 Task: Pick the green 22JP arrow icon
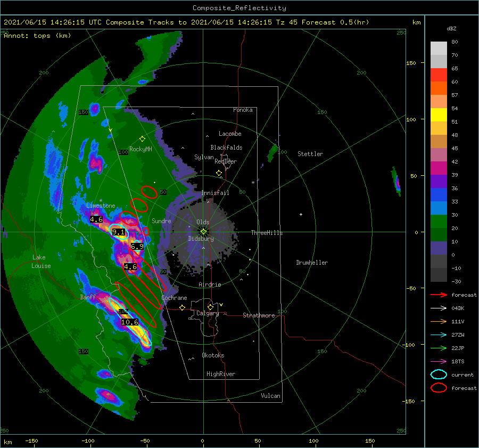click(x=439, y=348)
